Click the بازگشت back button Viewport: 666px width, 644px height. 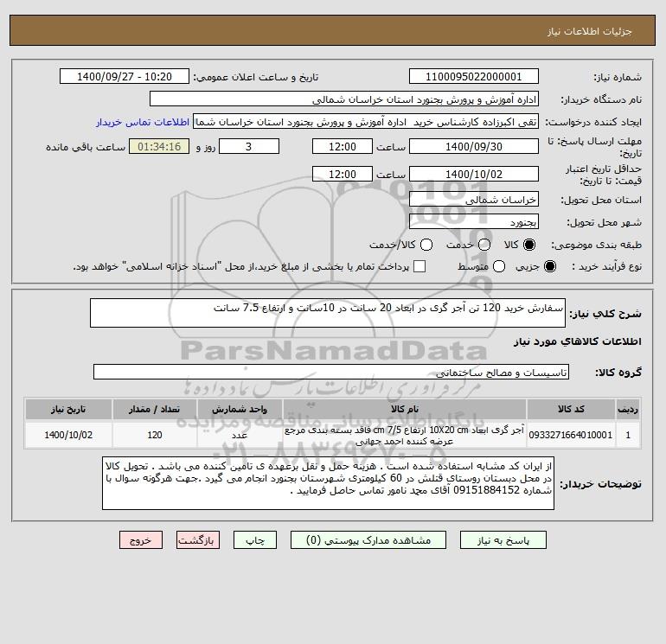[x=198, y=540]
